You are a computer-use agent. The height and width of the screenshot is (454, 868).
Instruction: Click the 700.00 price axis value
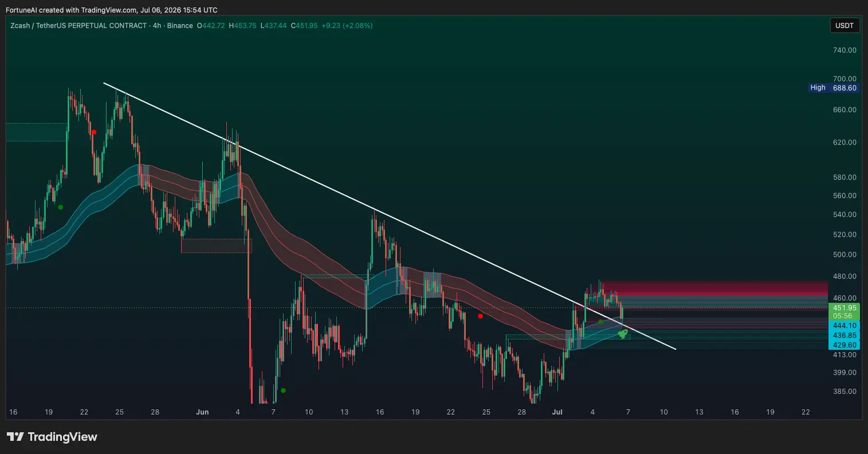click(x=845, y=79)
